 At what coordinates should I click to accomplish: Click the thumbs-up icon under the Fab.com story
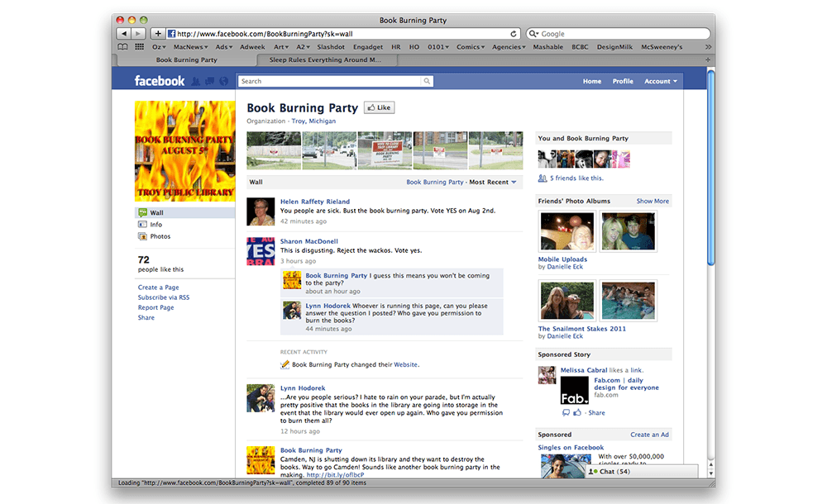[577, 413]
